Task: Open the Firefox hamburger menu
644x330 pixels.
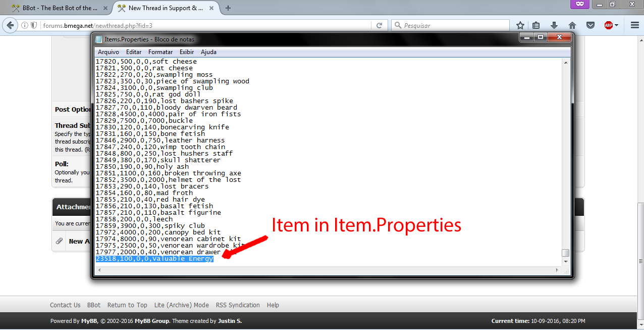Action: point(634,25)
